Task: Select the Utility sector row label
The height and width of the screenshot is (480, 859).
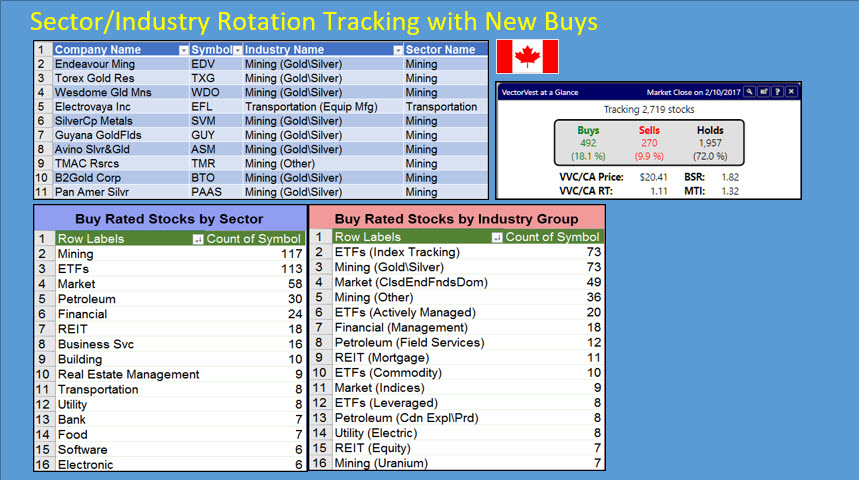Action: click(72, 405)
